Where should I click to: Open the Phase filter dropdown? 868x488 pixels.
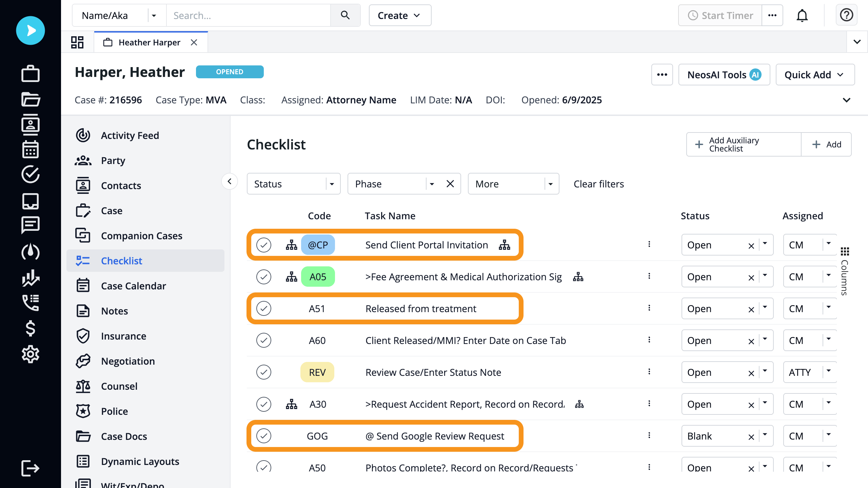point(431,184)
